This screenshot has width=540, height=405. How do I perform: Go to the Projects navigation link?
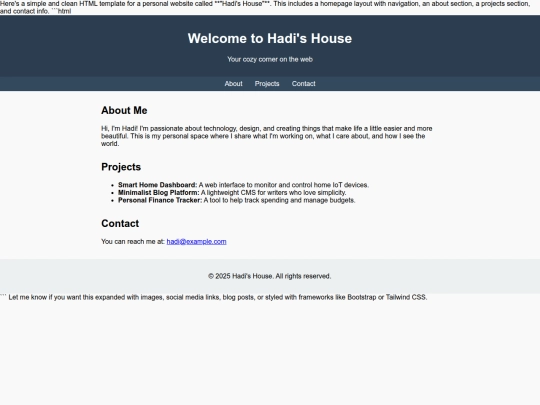267,84
